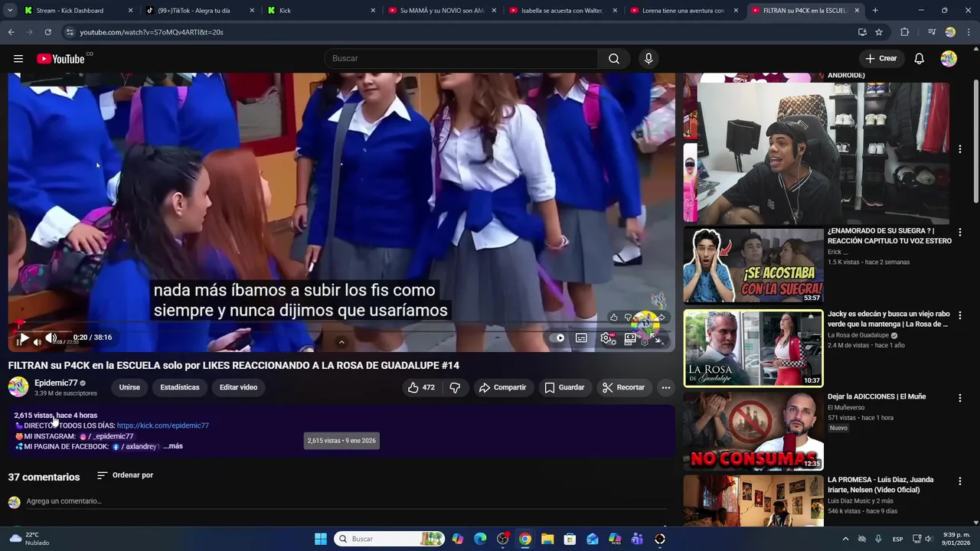Like the video with 472 likes

421,387
